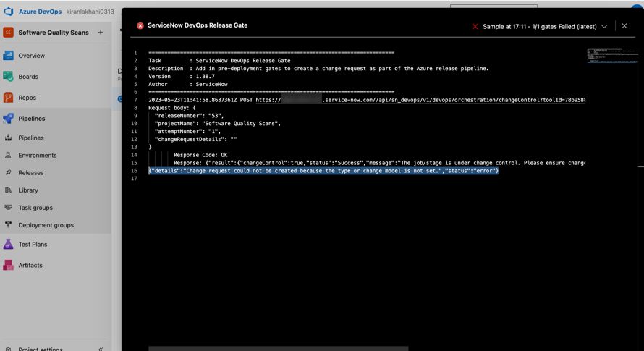Open the Azure DevOps home link
The height and width of the screenshot is (351, 644).
pyautogui.click(x=40, y=12)
